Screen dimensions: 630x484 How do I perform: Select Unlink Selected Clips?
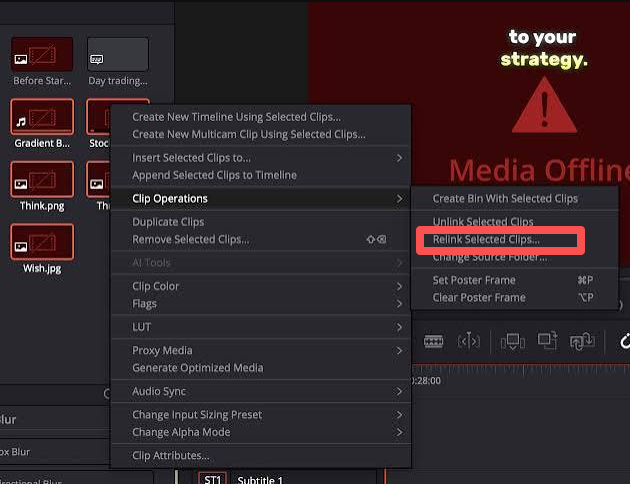point(514,222)
